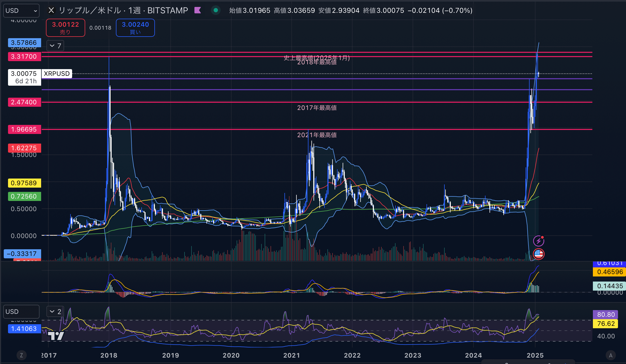Image resolution: width=626 pixels, height=364 pixels.
Task: Select the 3.57866 blue price label
Action: (x=25, y=43)
